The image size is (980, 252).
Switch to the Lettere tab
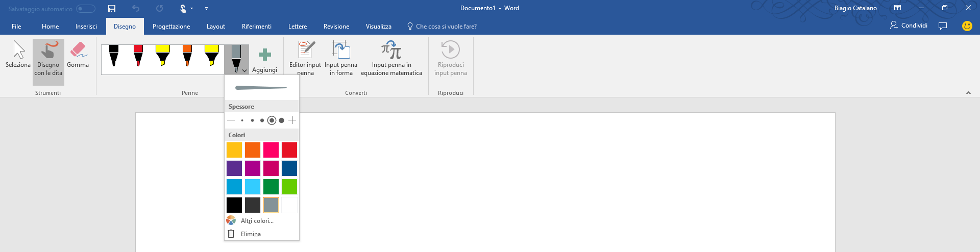[298, 27]
